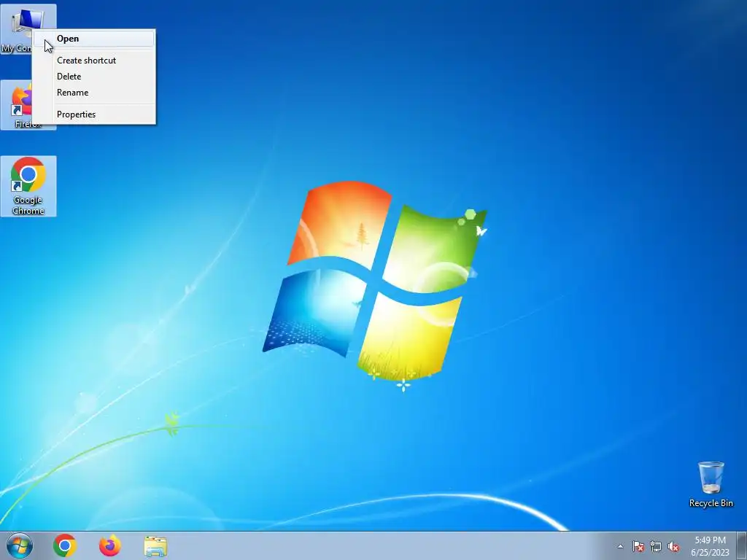Image resolution: width=747 pixels, height=560 pixels.
Task: Launch Chrome from the taskbar
Action: pyautogui.click(x=65, y=545)
